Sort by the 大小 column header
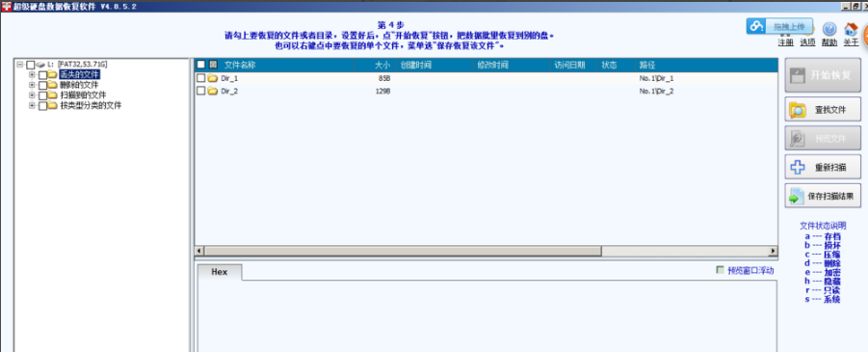The height and width of the screenshot is (352, 868). [x=382, y=65]
